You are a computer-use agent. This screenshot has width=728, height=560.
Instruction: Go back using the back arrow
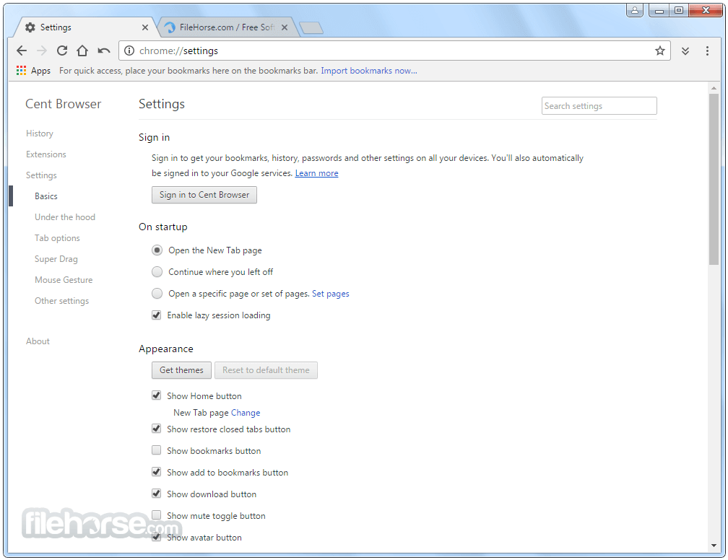coord(22,51)
